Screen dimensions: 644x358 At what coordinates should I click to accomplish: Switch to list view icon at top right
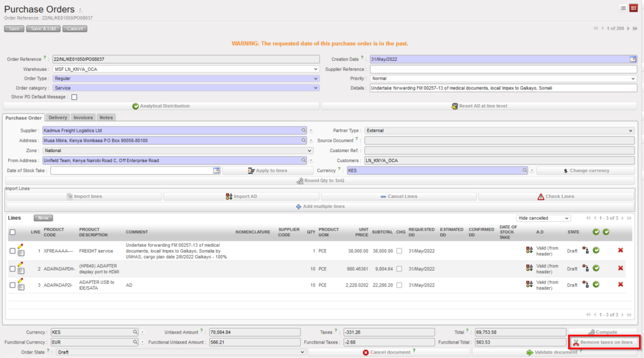[x=623, y=8]
